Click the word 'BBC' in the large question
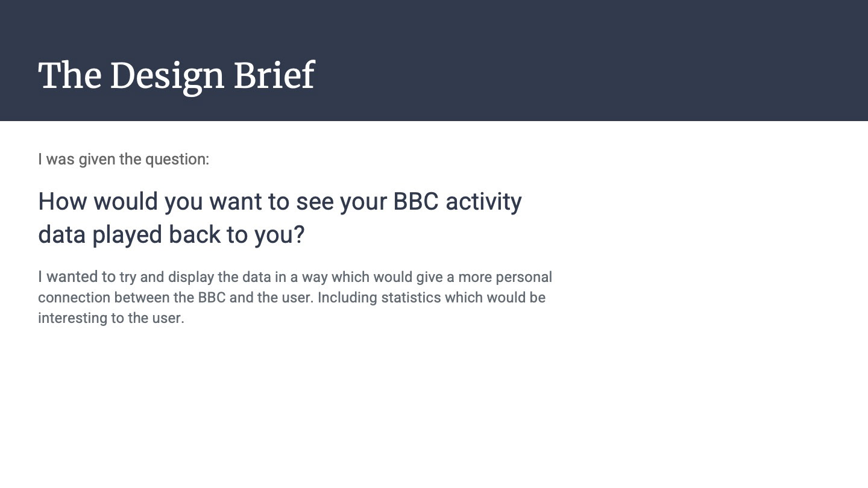The width and height of the screenshot is (868, 488). (x=415, y=201)
